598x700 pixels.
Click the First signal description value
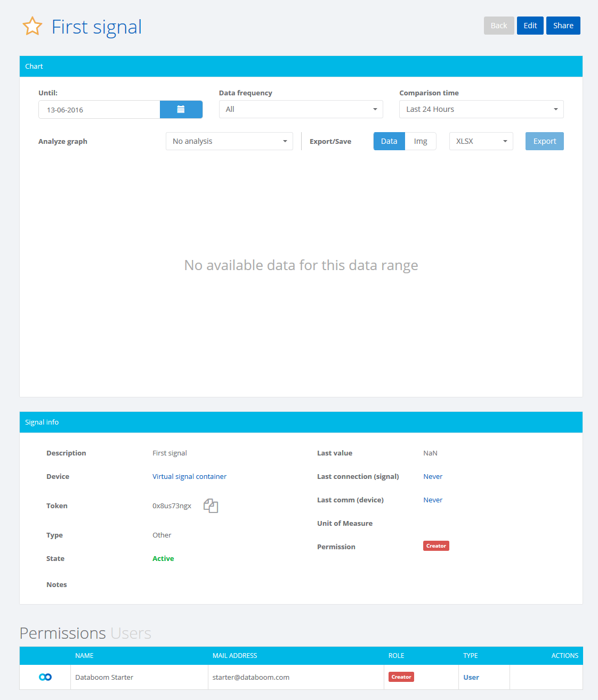tap(169, 453)
